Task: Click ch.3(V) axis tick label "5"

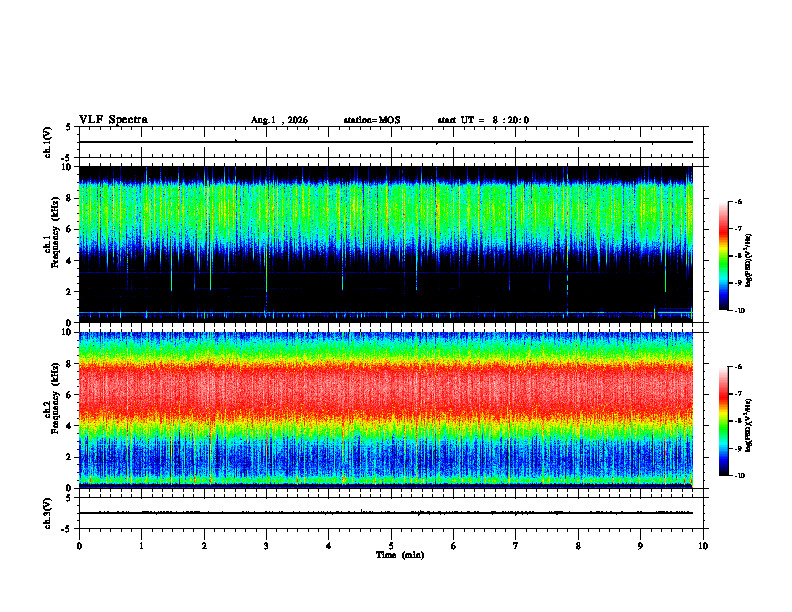Action: pyautogui.click(x=69, y=498)
